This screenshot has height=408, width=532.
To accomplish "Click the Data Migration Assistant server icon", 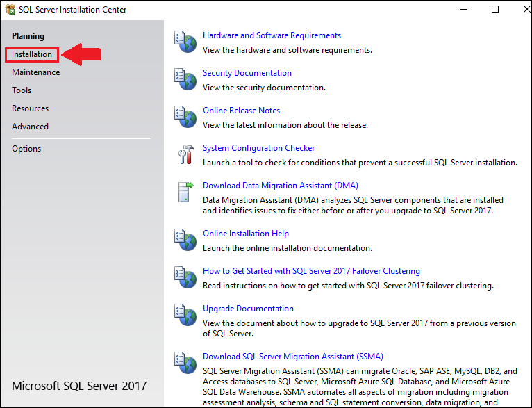I will pyautogui.click(x=185, y=192).
